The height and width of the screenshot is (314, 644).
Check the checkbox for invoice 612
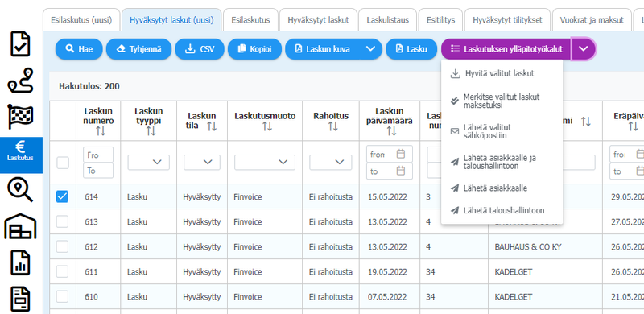63,247
